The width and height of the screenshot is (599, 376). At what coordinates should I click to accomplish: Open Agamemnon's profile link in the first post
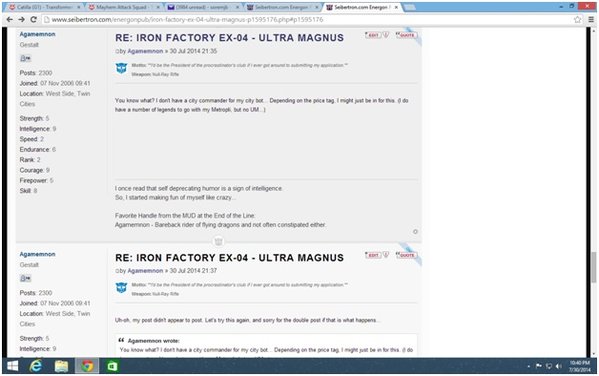[x=145, y=51]
